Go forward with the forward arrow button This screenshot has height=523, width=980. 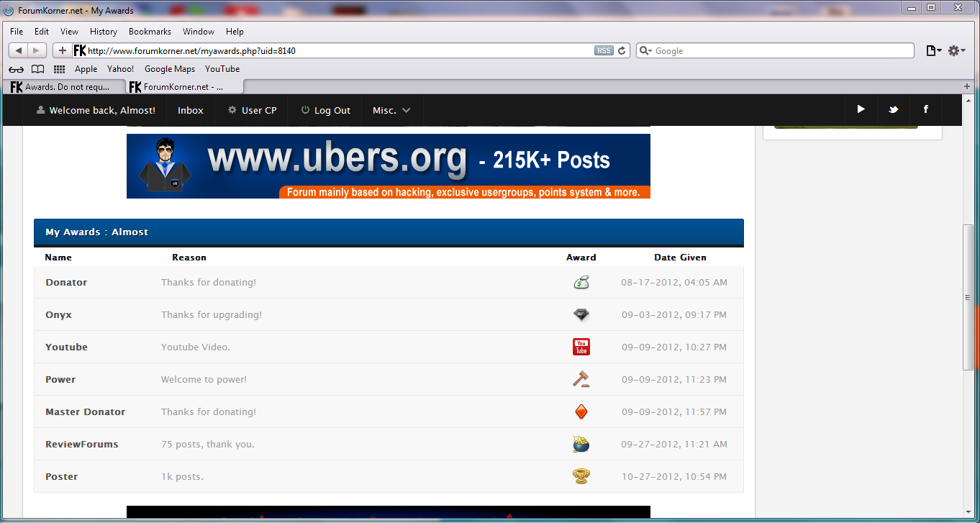(x=37, y=50)
